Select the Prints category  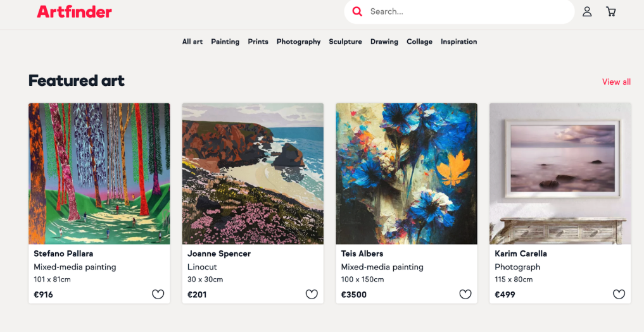[x=258, y=42]
